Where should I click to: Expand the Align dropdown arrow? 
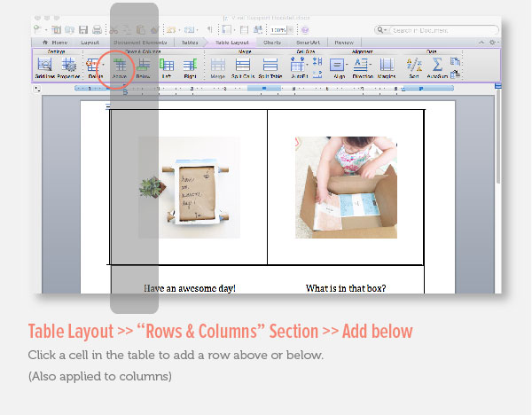347,65
